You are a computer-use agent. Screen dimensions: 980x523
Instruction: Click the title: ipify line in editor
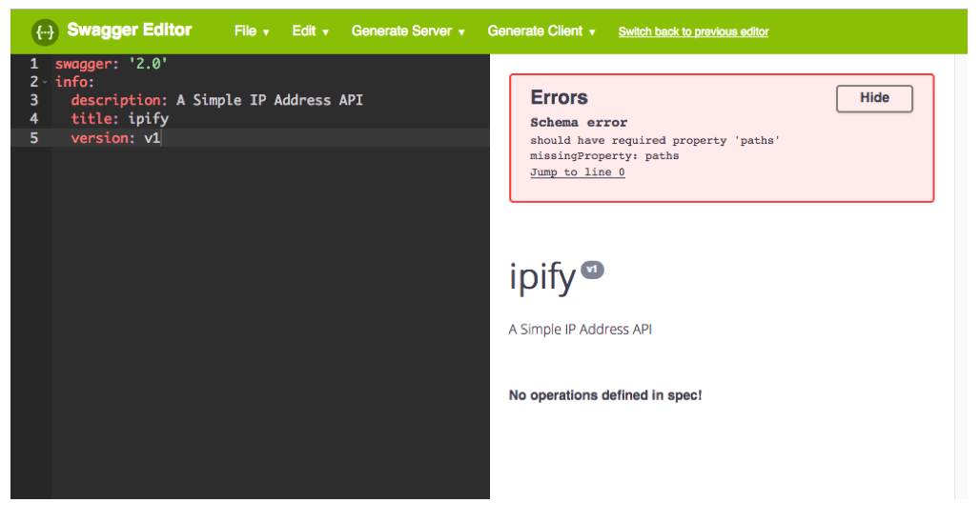[x=119, y=119]
